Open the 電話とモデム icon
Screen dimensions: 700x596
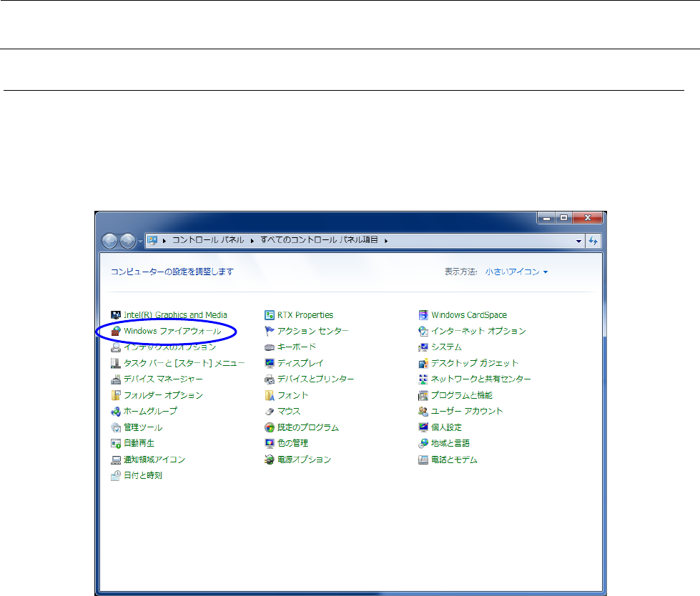[x=423, y=460]
